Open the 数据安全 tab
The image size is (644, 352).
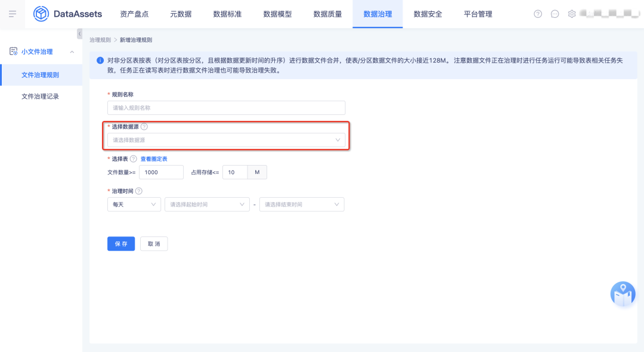click(428, 14)
